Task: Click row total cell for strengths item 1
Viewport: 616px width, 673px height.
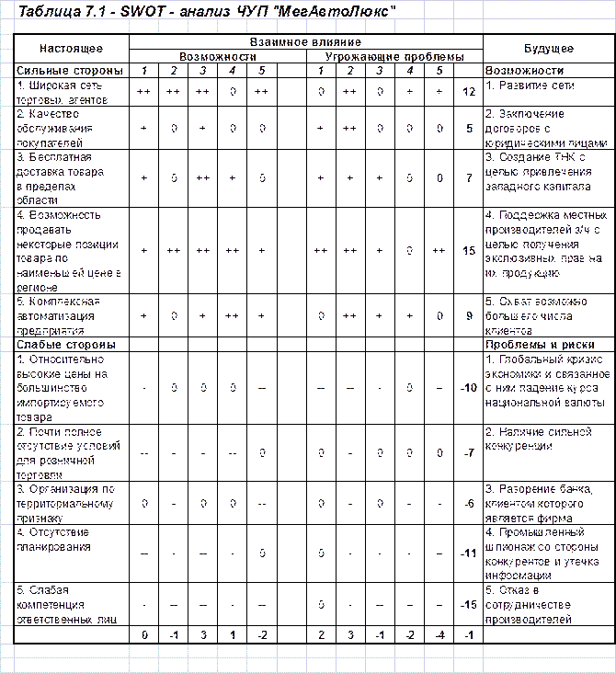Action: click(470, 92)
